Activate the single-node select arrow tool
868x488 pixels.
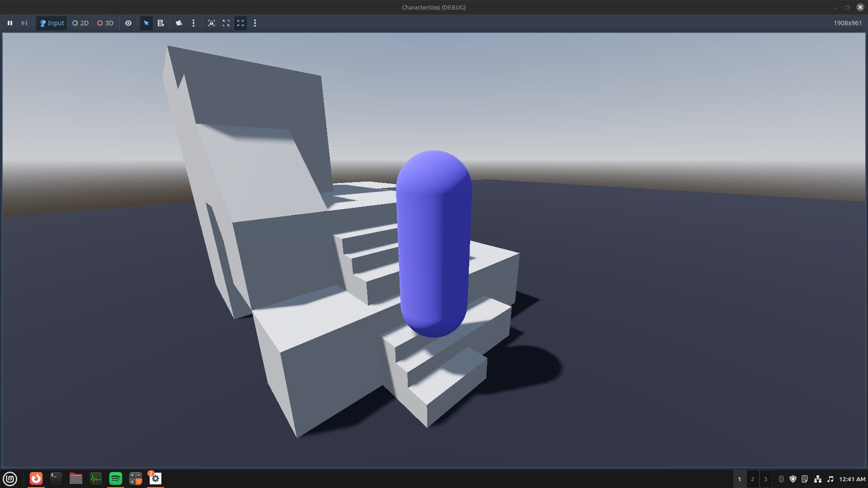tap(146, 23)
